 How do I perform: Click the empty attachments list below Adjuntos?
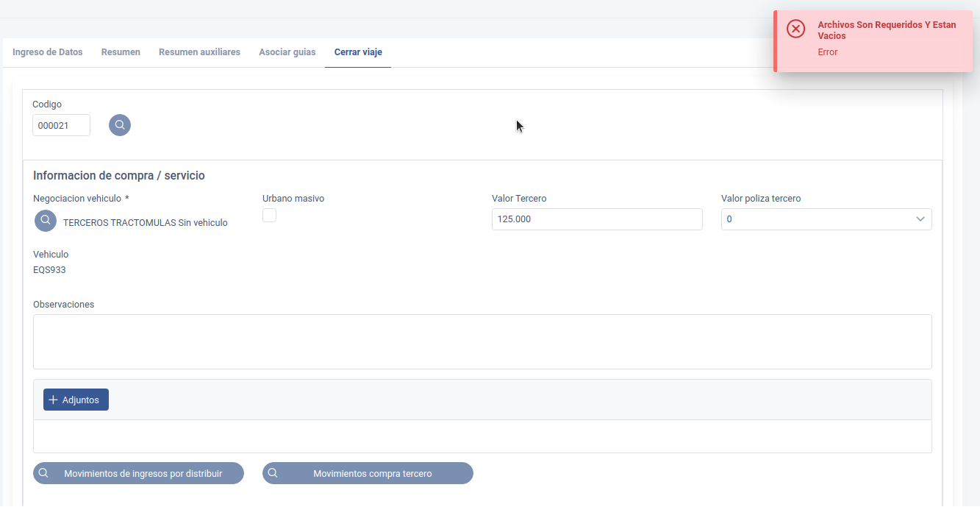[x=482, y=436]
